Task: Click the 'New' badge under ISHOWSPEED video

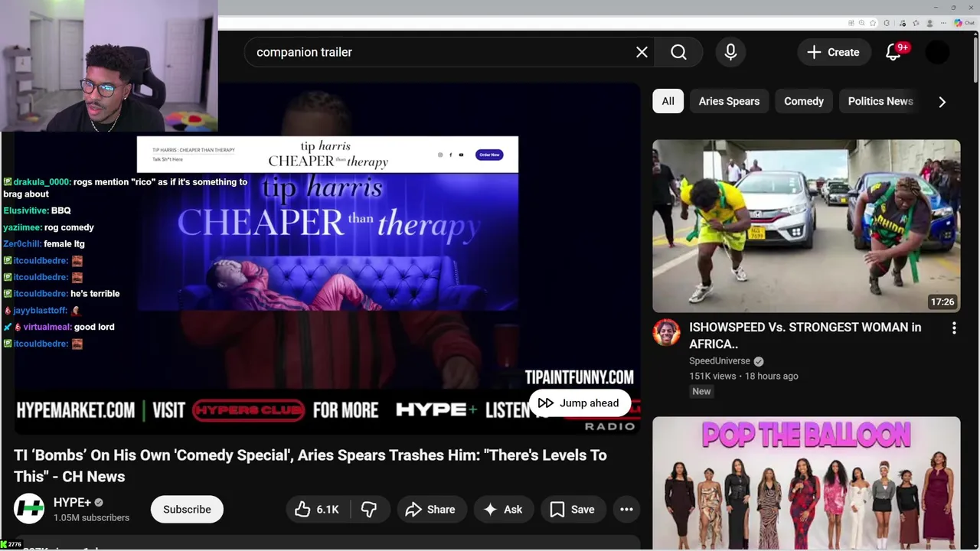Action: [x=701, y=391]
